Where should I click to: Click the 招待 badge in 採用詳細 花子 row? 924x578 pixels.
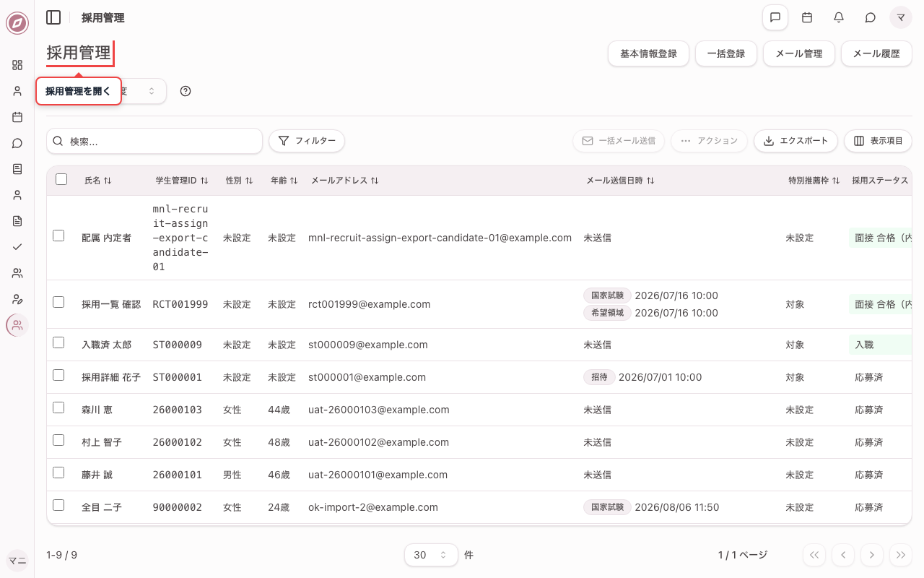point(599,377)
